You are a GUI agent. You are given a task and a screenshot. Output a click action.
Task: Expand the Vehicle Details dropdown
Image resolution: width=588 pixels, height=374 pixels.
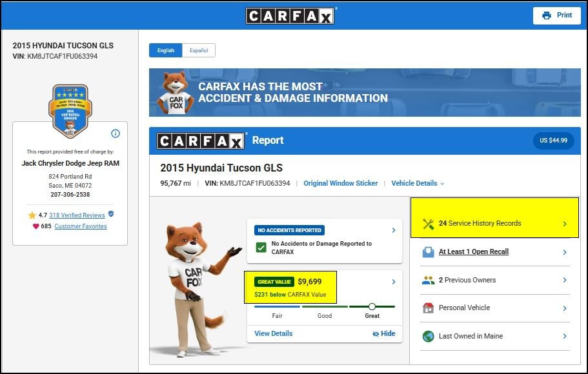[418, 183]
